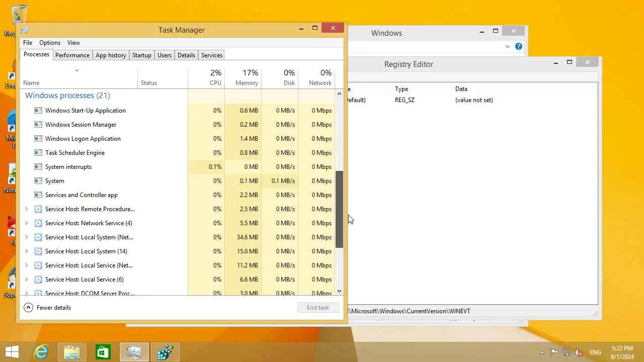Click gear icon of Service Host: Network Service (4)

38,223
